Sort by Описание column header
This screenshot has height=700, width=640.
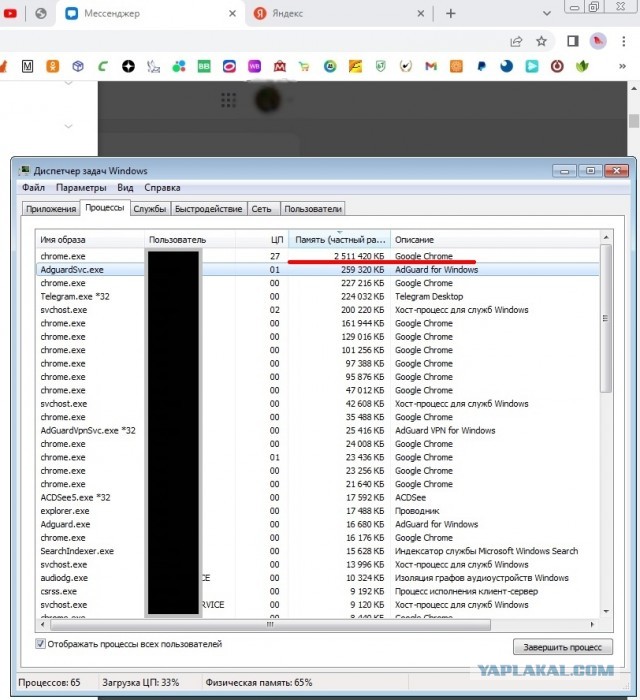(495, 240)
